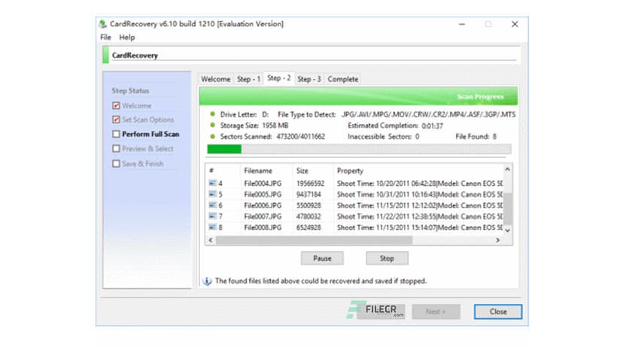
Task: Click the Filename column header
Action: [258, 171]
